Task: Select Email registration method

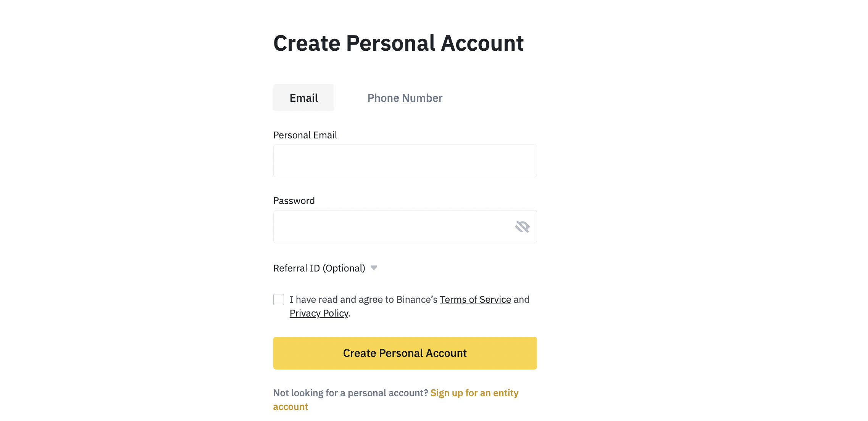Action: click(x=304, y=97)
